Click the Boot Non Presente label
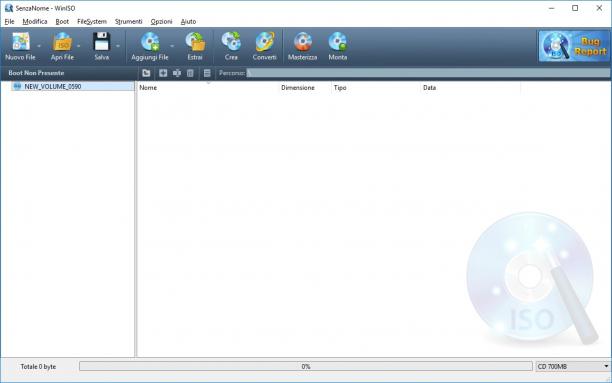This screenshot has width=612, height=383. 36,73
